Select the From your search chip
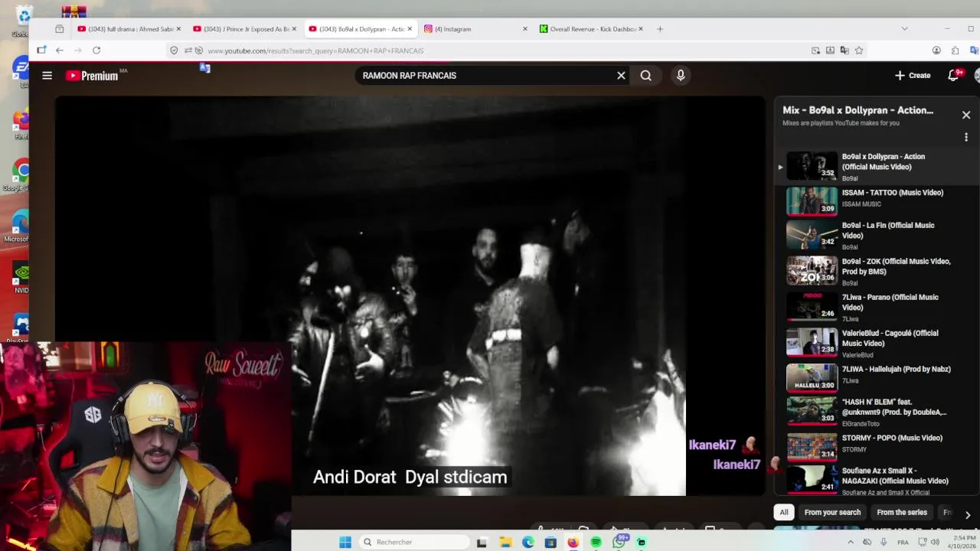Screen dimensions: 980x551 832,513
